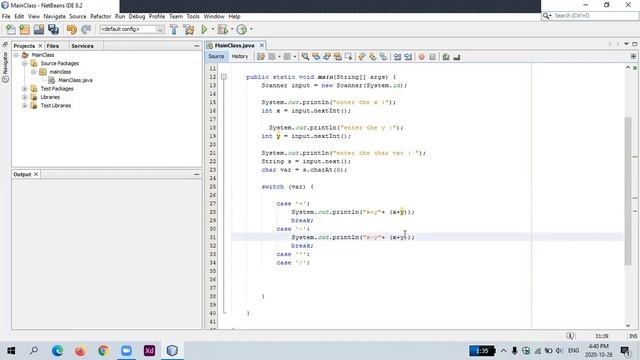Close the Output panel tab

pos(36,174)
